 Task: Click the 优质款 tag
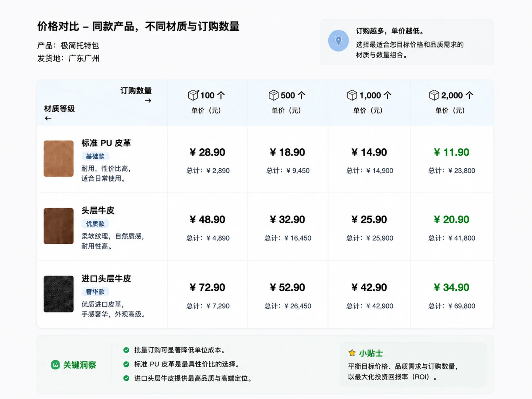point(95,224)
